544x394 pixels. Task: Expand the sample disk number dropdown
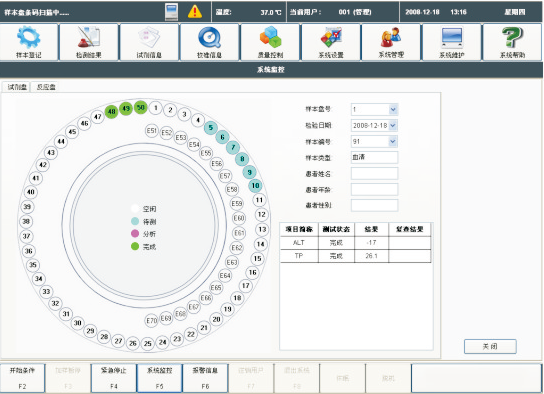(x=393, y=110)
